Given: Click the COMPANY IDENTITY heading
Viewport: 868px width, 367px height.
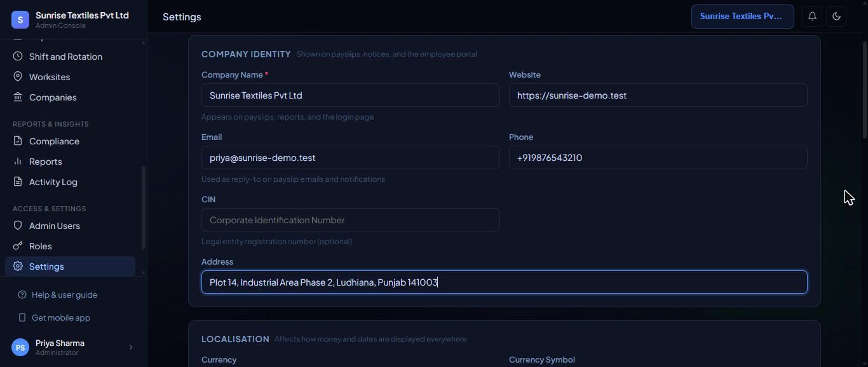Looking at the screenshot, I should pos(246,54).
